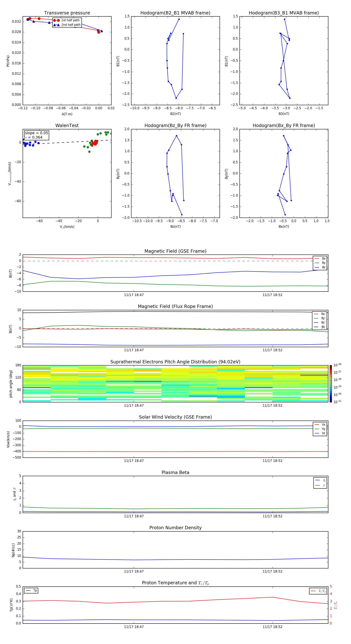Click the '1st half path' legend entry
The image size is (351, 644).
click(66, 20)
